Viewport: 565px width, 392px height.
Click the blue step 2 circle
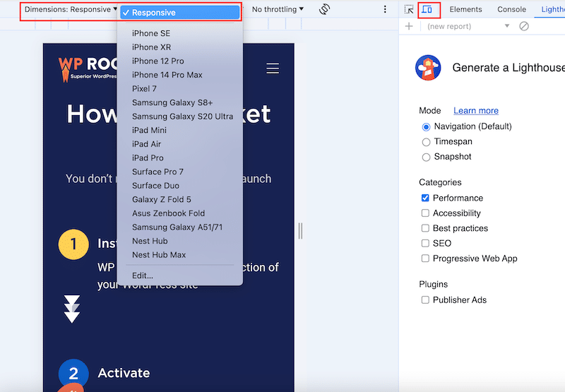73,374
